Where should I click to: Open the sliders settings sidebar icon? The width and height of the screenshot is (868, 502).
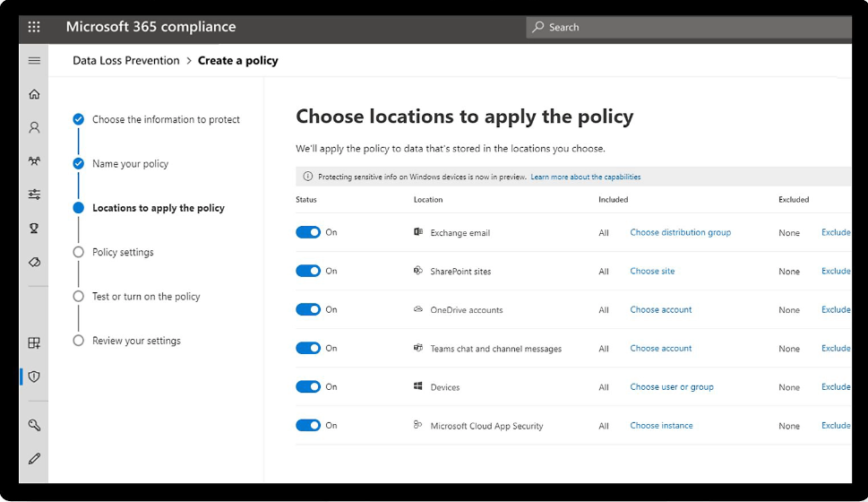click(34, 195)
